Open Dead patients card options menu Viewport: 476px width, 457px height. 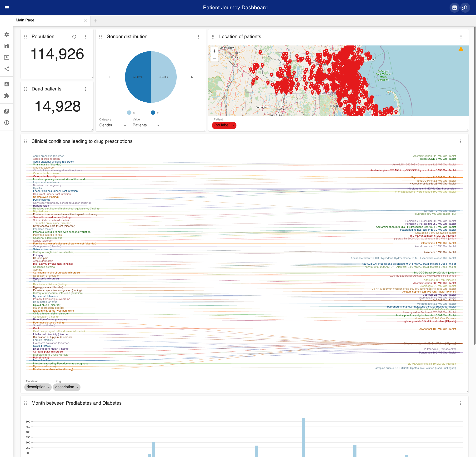click(86, 89)
